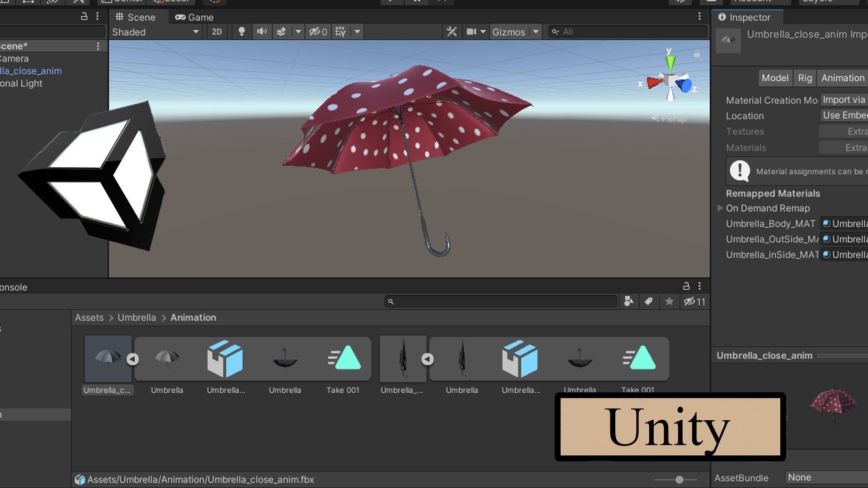Click scene view search field
The image size is (868, 488).
627,32
